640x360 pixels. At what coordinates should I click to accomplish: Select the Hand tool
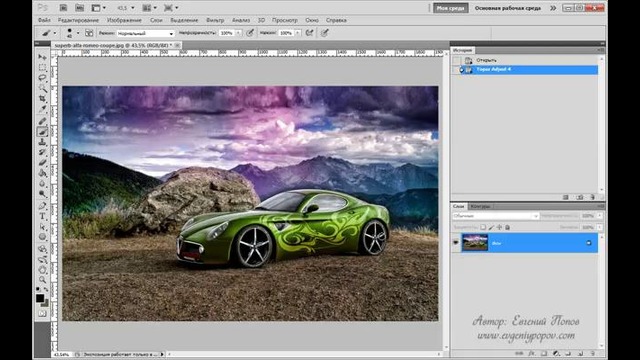(x=42, y=269)
